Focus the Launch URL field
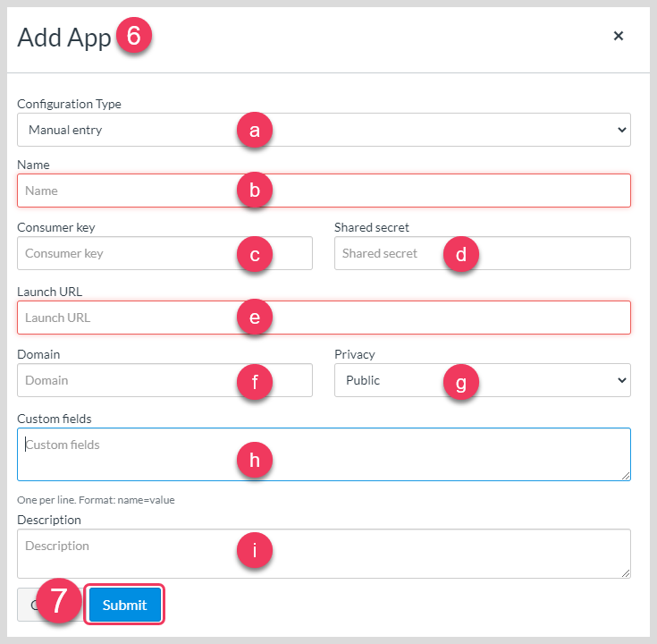The image size is (657, 644). coord(324,318)
